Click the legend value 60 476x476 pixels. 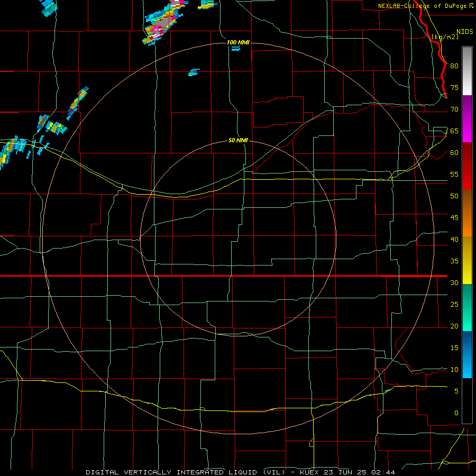[454, 153]
